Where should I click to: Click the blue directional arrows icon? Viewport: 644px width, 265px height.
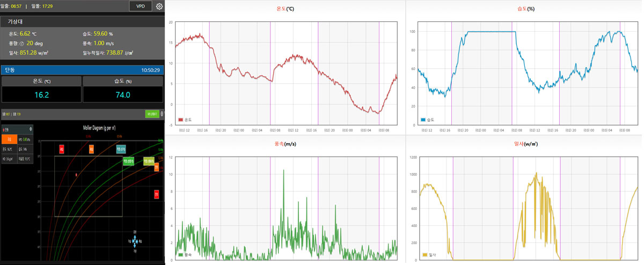[134, 242]
